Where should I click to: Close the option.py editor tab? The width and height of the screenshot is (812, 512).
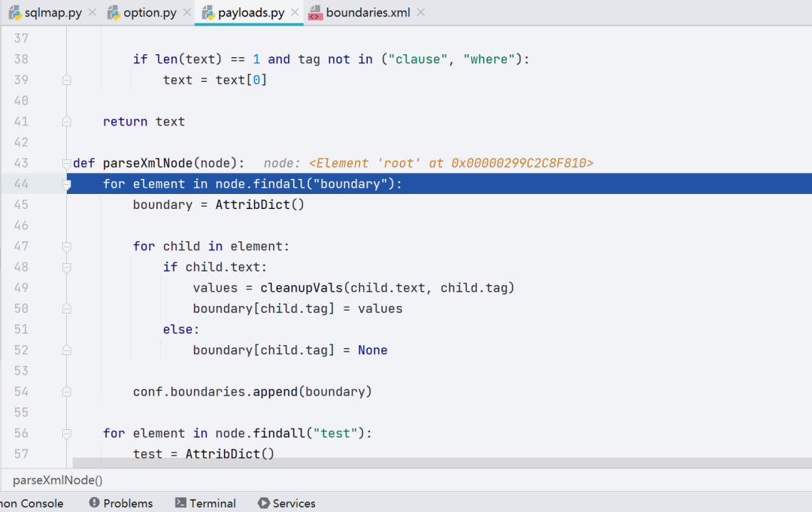(187, 13)
